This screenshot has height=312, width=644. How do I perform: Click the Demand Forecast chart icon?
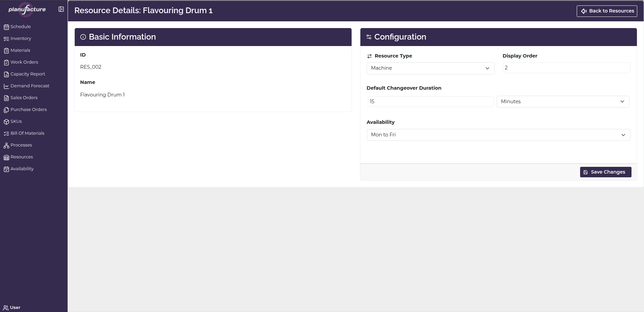click(x=6, y=86)
